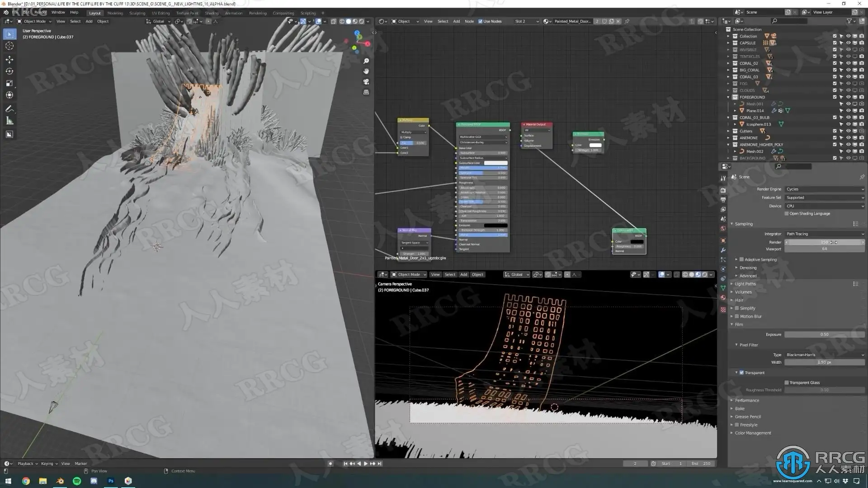The height and width of the screenshot is (488, 868).
Task: Open Pixel Filter Type dropdown Blackman-Harris
Action: (x=825, y=355)
